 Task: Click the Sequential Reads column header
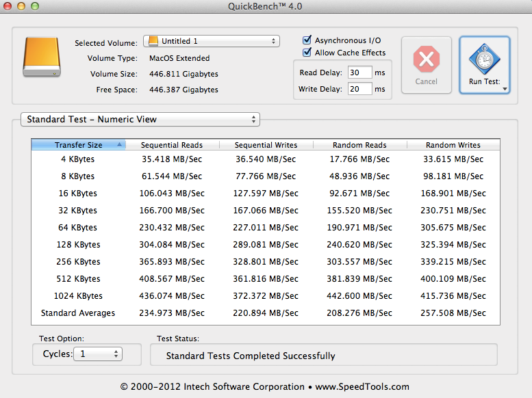[x=171, y=145]
